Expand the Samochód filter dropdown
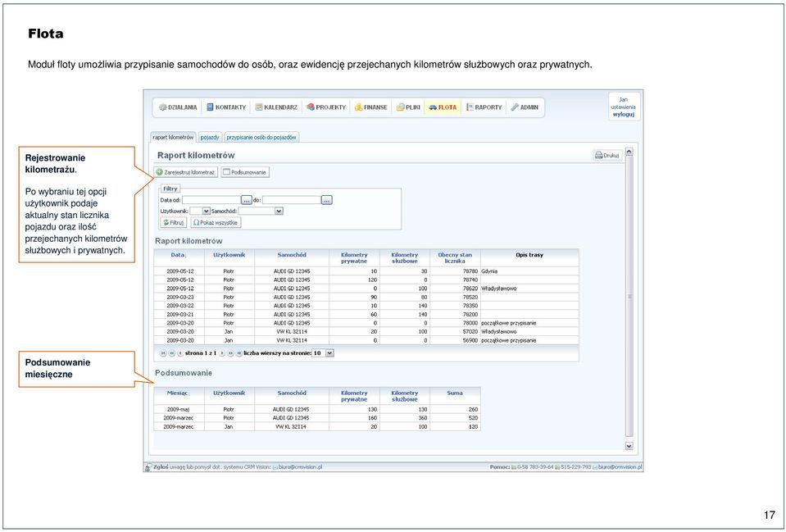786x532 pixels. 279,211
